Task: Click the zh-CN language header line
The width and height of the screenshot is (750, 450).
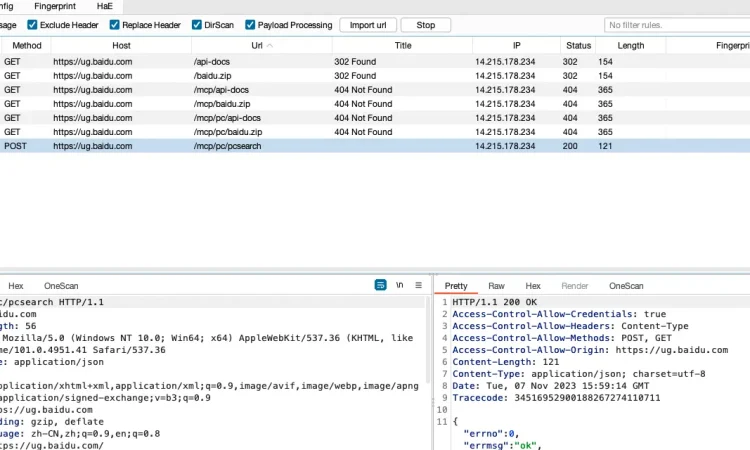Action: tap(80, 434)
